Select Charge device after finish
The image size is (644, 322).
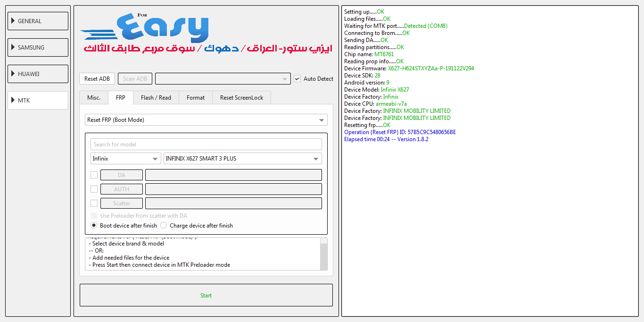pyautogui.click(x=164, y=226)
